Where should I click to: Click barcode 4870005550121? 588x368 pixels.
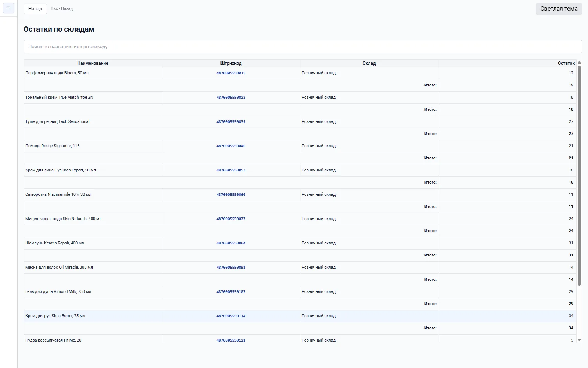pyautogui.click(x=231, y=340)
